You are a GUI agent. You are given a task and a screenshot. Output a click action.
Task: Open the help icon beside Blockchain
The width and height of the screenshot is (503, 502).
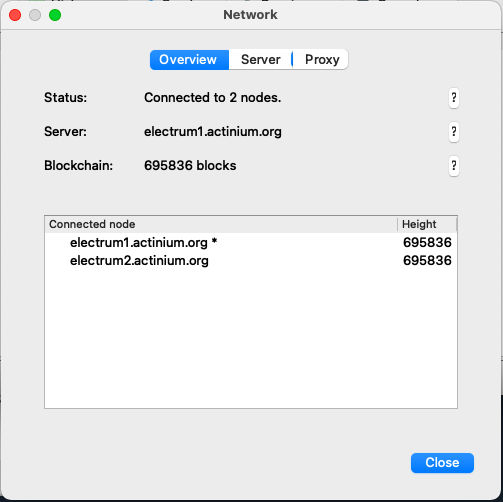[454, 166]
